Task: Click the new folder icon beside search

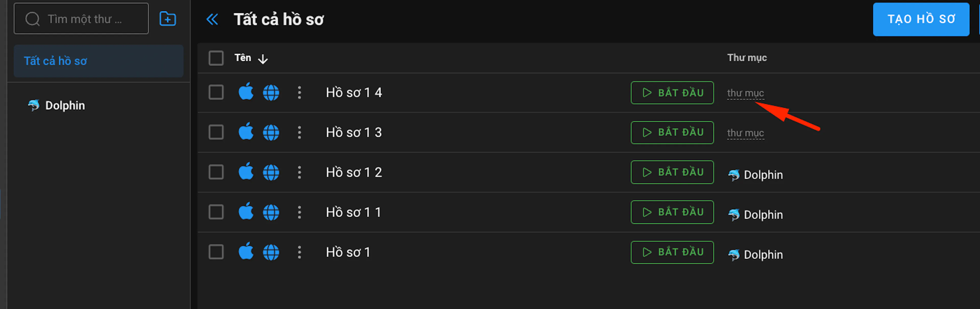Action: [167, 19]
